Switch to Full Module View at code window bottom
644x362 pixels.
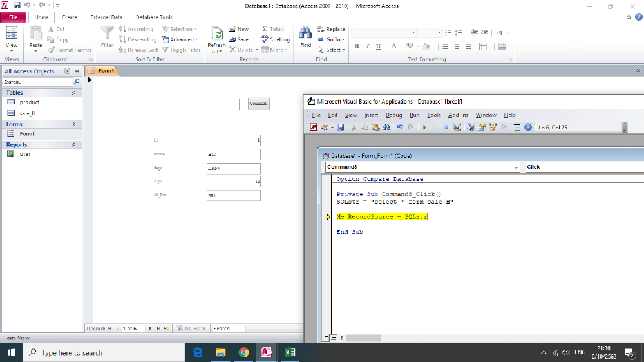333,338
